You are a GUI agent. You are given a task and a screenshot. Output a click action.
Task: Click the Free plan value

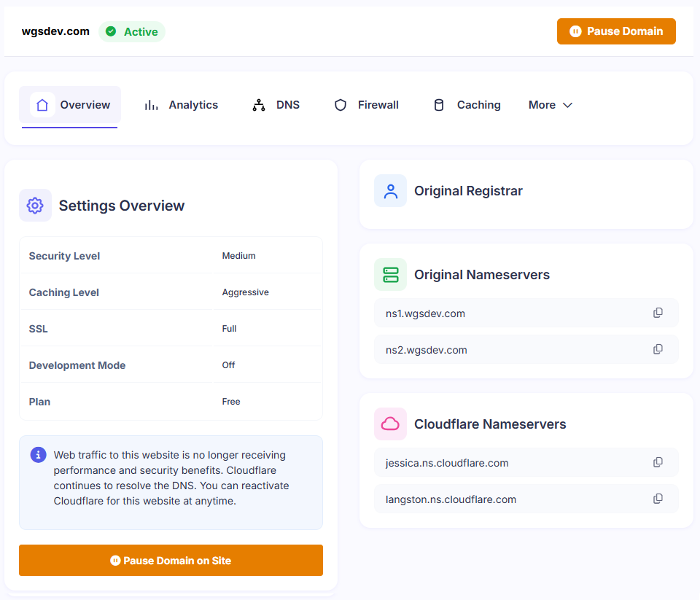[x=231, y=402]
